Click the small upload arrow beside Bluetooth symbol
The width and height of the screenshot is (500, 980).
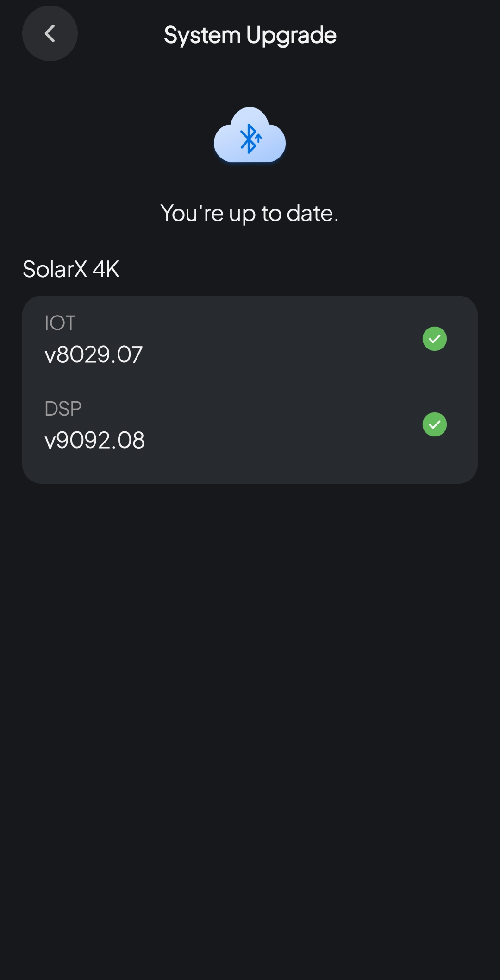[x=259, y=137]
